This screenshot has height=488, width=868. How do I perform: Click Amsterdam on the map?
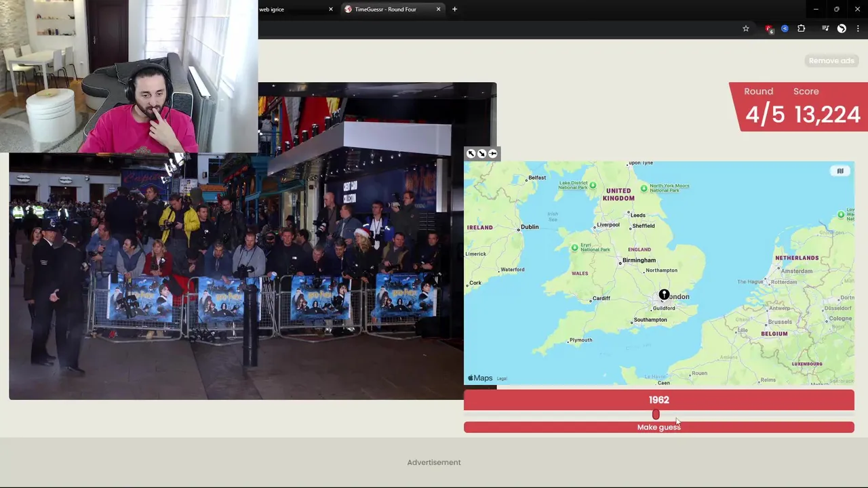[797, 271]
